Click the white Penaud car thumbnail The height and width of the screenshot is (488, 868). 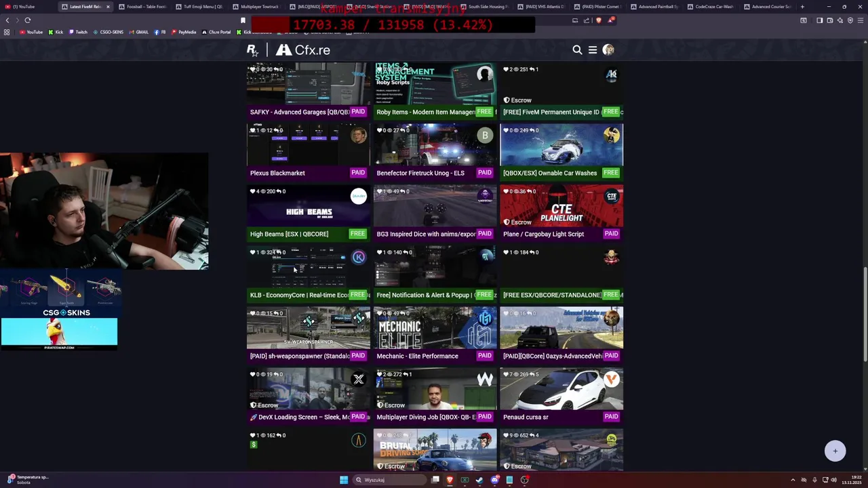tap(561, 389)
